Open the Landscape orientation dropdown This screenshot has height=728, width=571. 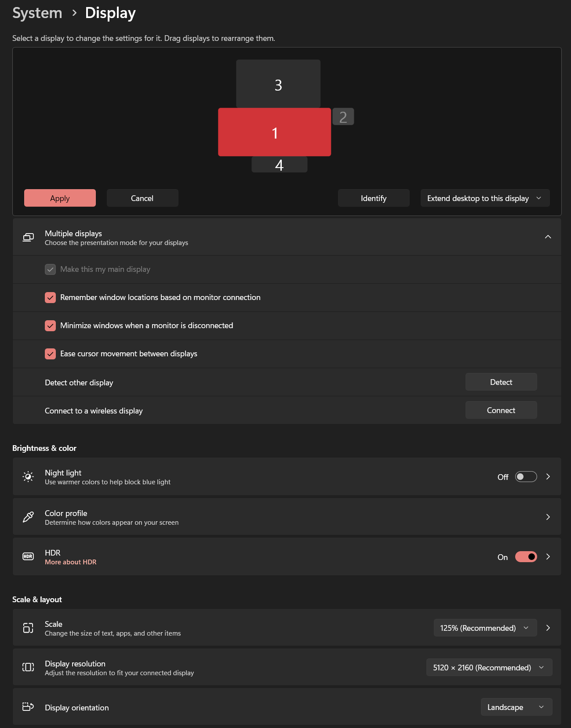pyautogui.click(x=516, y=707)
